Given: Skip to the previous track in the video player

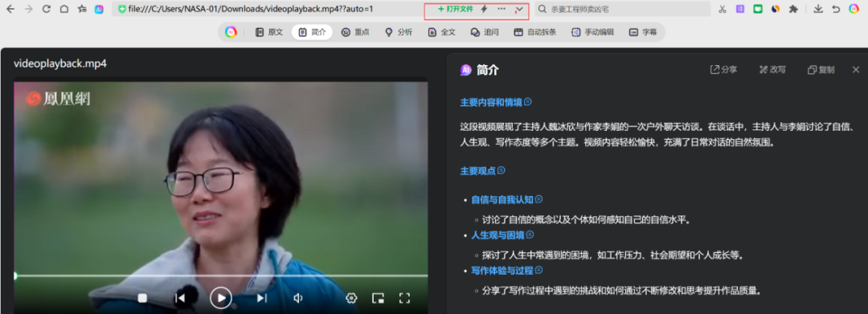Looking at the screenshot, I should (x=180, y=299).
